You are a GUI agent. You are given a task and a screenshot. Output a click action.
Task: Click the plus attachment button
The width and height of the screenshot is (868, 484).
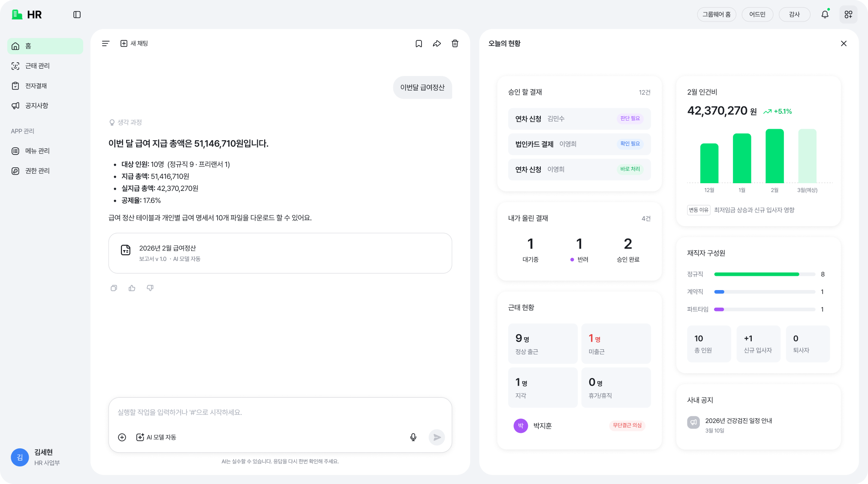[122, 437]
